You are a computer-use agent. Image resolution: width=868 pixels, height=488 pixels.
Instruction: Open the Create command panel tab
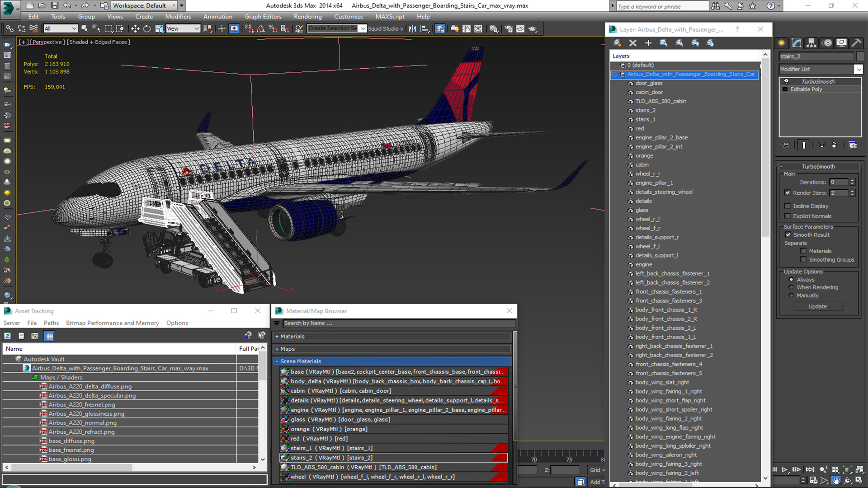click(782, 43)
